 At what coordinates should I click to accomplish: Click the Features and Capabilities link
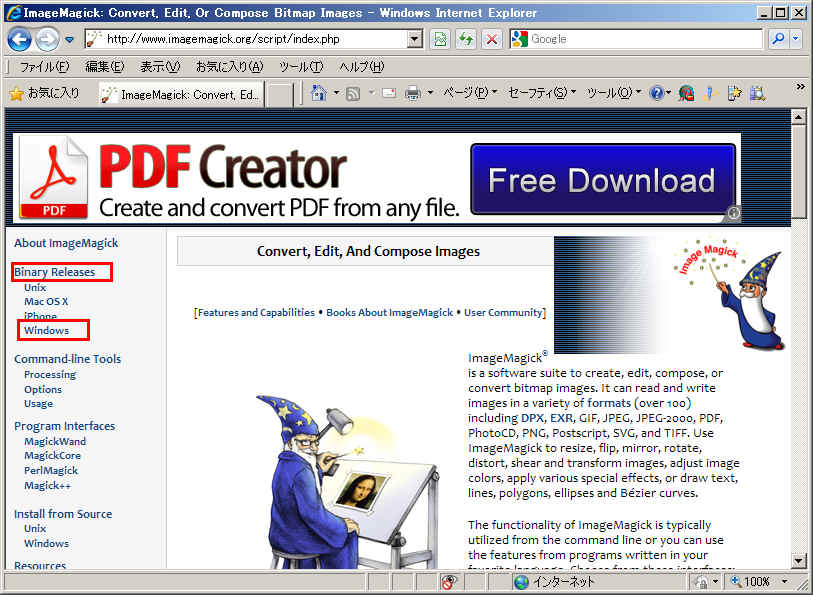click(256, 313)
